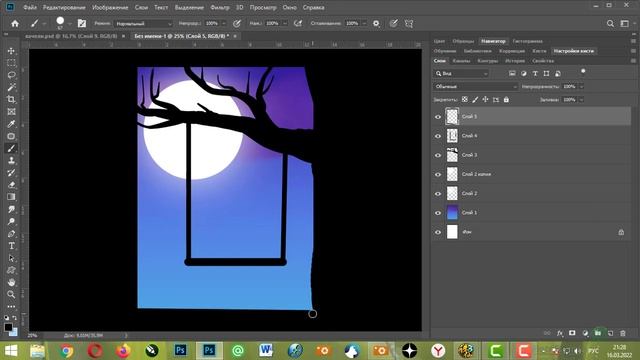Hide layer Слой 2 копия
The image size is (640, 360).
(438, 174)
